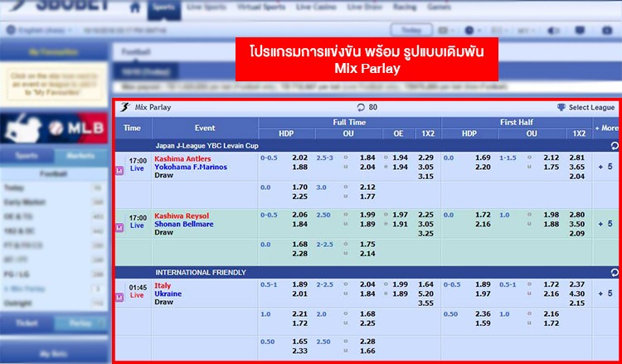
Task: Select 5.20 full-time 1X2 odds for Ukraine
Action: 425,294
